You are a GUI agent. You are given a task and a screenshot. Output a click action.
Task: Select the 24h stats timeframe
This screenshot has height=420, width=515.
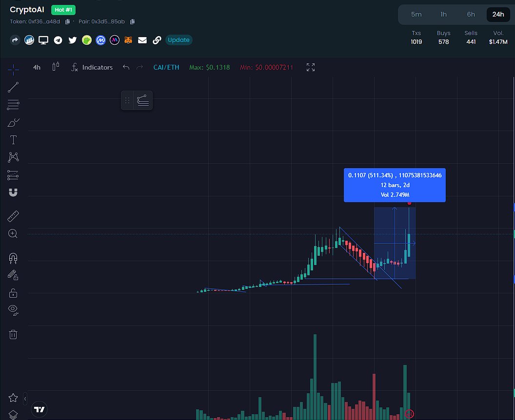click(498, 15)
